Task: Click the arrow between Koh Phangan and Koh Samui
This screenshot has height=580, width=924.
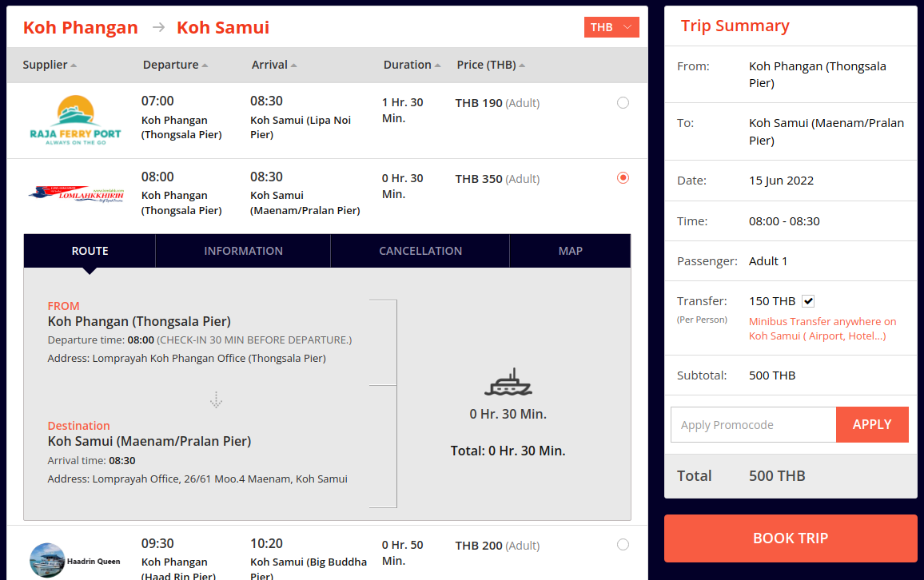Action: pyautogui.click(x=158, y=27)
